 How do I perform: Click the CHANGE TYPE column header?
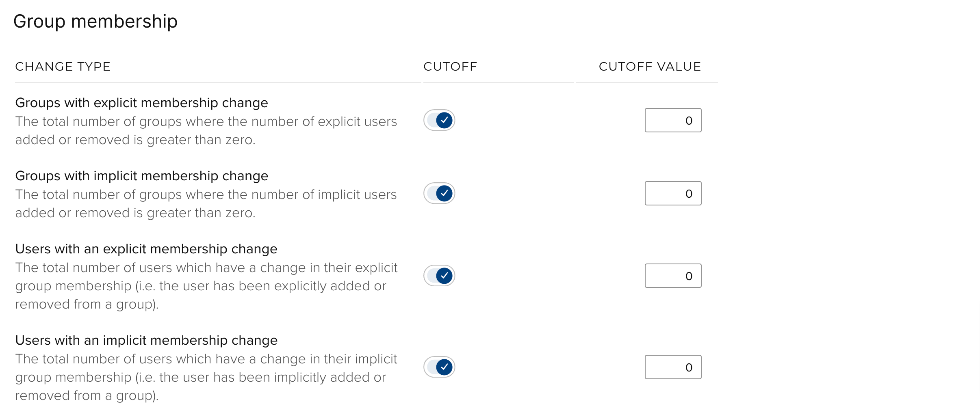click(63, 67)
